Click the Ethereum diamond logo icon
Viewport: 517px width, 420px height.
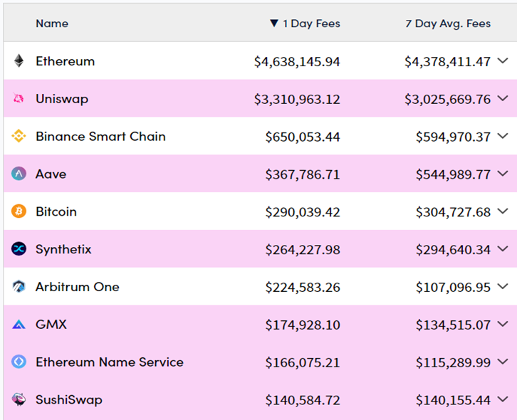coord(19,61)
